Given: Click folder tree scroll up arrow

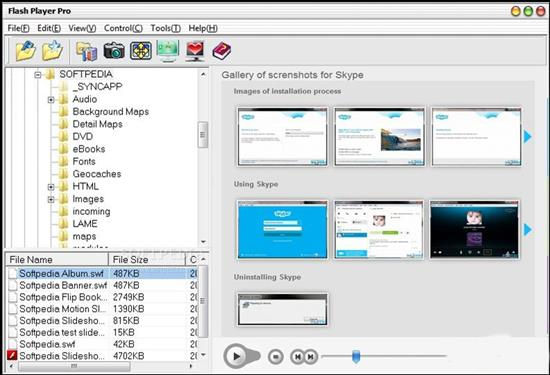Looking at the screenshot, I should click(x=203, y=74).
